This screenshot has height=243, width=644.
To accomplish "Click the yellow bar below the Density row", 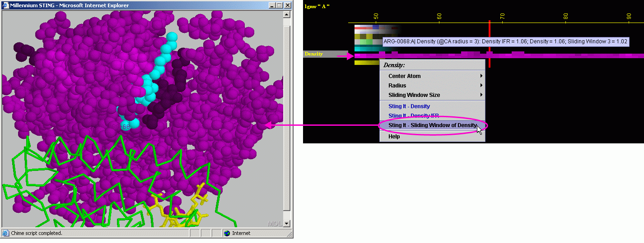I will click(x=367, y=63).
